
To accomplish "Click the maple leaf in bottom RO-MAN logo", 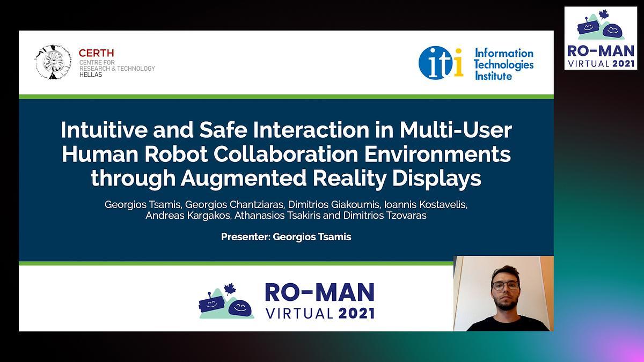I will click(230, 290).
